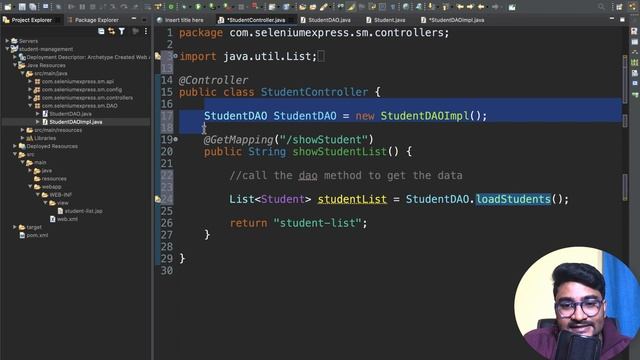Expand com.seleniumexpress.sm.controllers package
This screenshot has width=640, height=360.
pos(30,98)
